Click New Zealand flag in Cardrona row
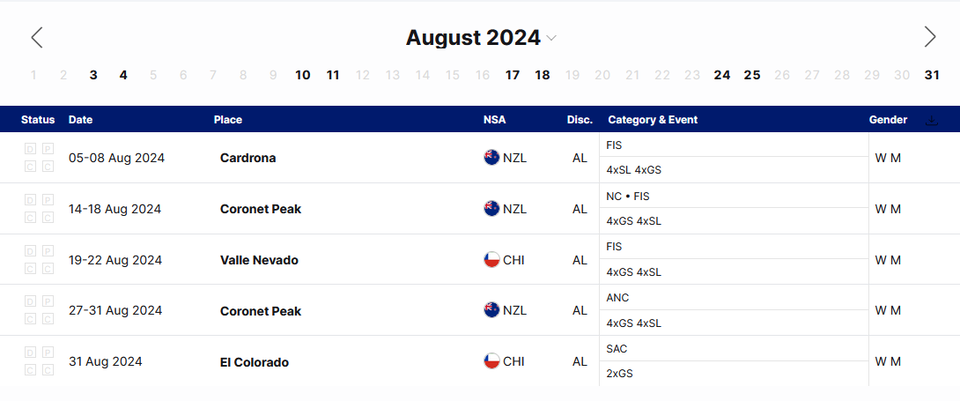Screen dimensions: 960x401 491,158
